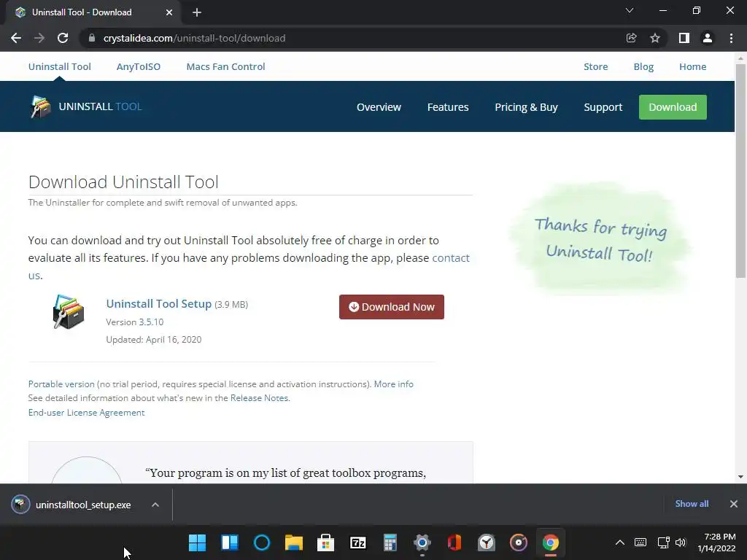Open volume control in system tray
747x560 pixels.
[x=681, y=542]
